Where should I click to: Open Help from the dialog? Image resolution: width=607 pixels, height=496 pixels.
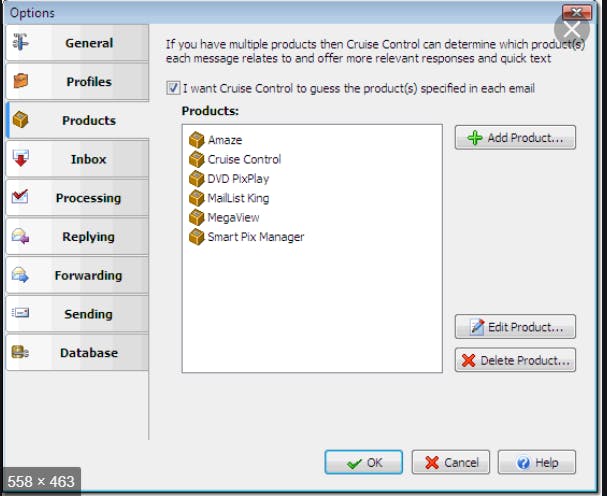[x=537, y=462]
